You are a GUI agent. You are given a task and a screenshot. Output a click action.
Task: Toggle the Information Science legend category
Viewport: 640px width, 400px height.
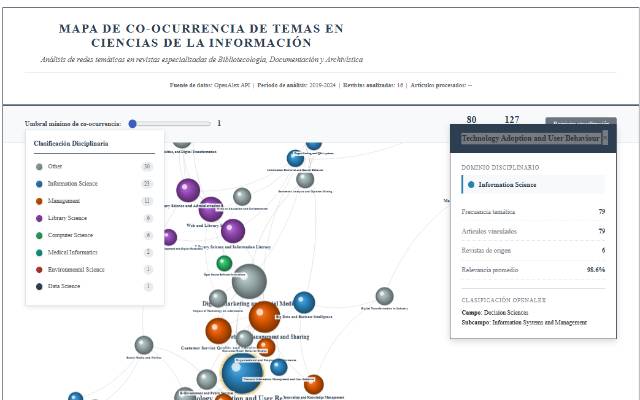[x=92, y=184]
